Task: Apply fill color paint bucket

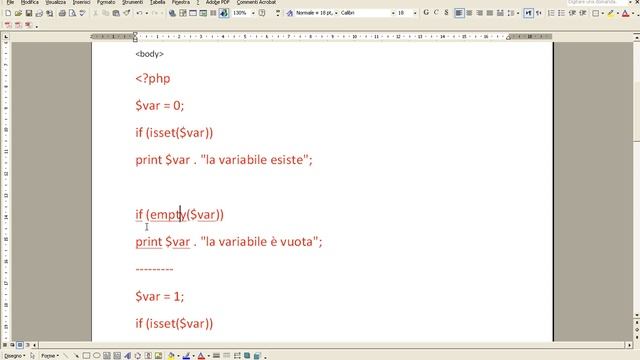Action: pos(171,356)
